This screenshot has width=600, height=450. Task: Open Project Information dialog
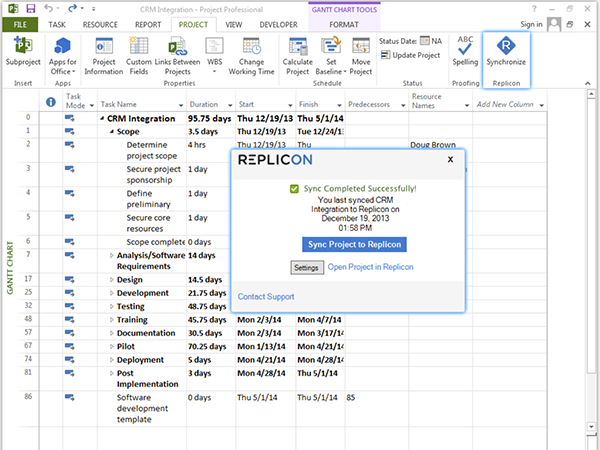pos(104,56)
